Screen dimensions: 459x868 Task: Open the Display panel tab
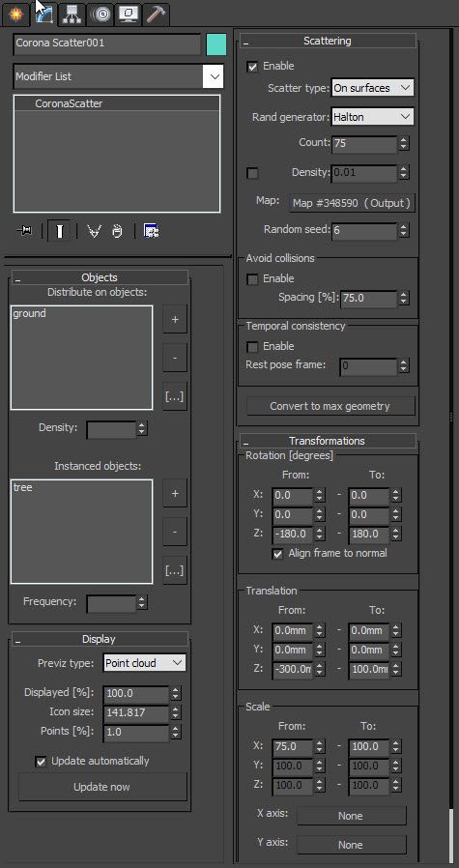(128, 14)
